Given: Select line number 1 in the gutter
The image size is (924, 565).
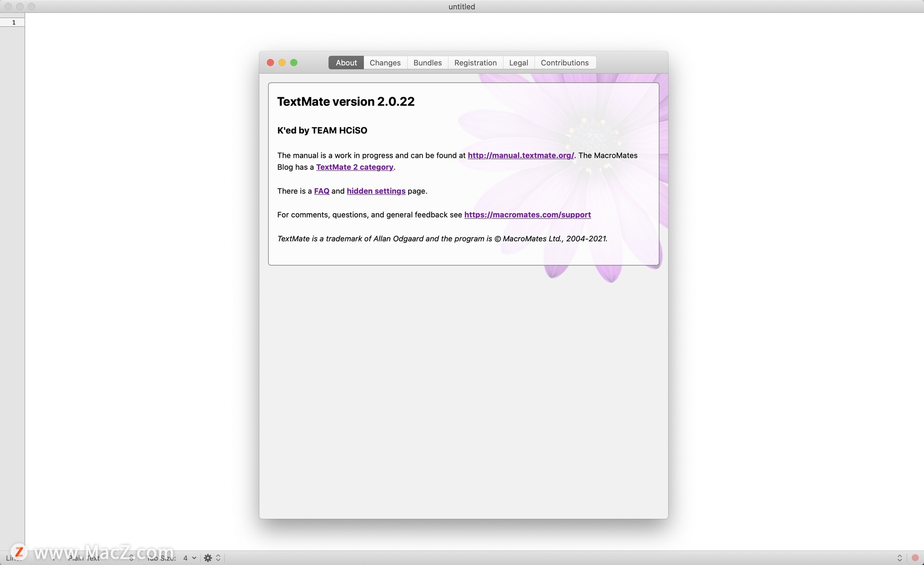Looking at the screenshot, I should (x=13, y=22).
